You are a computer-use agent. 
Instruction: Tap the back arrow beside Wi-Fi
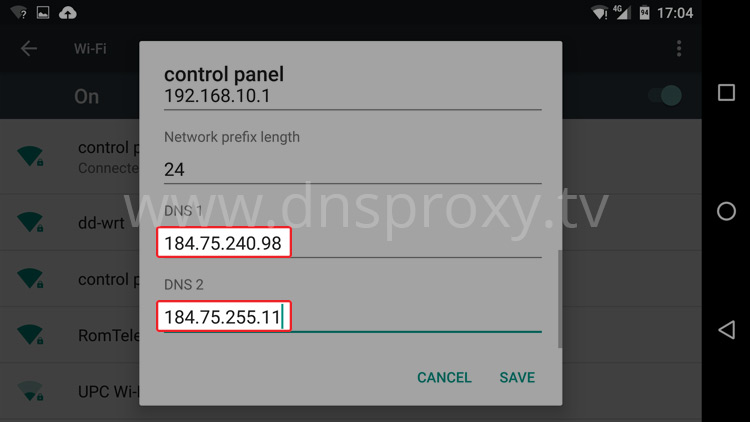pos(29,48)
